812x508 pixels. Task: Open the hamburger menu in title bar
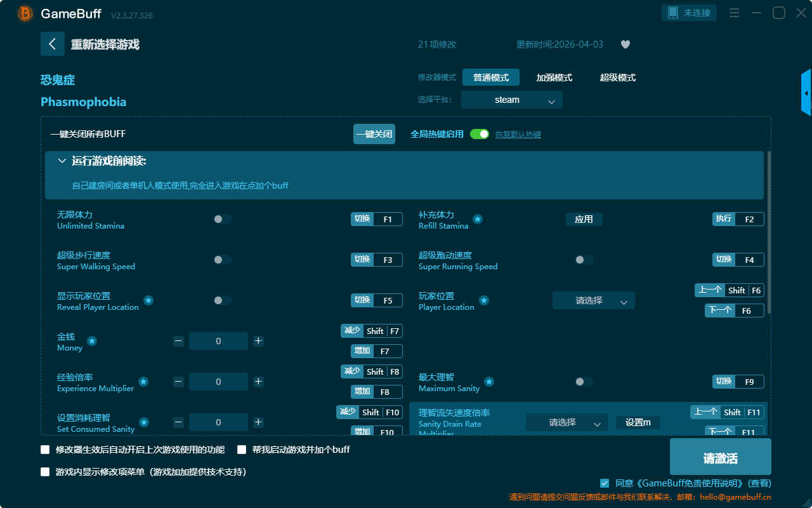pyautogui.click(x=734, y=13)
